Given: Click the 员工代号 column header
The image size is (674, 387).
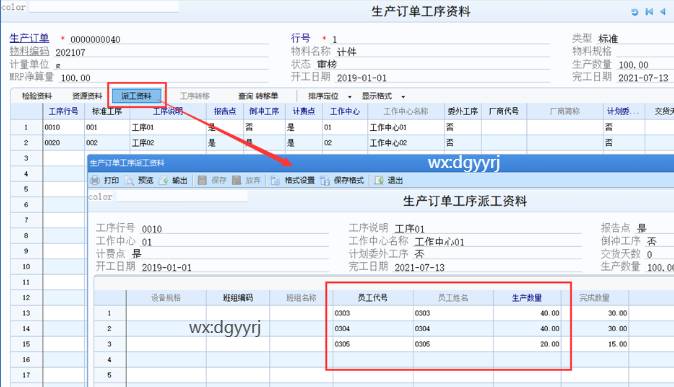Looking at the screenshot, I should (373, 298).
